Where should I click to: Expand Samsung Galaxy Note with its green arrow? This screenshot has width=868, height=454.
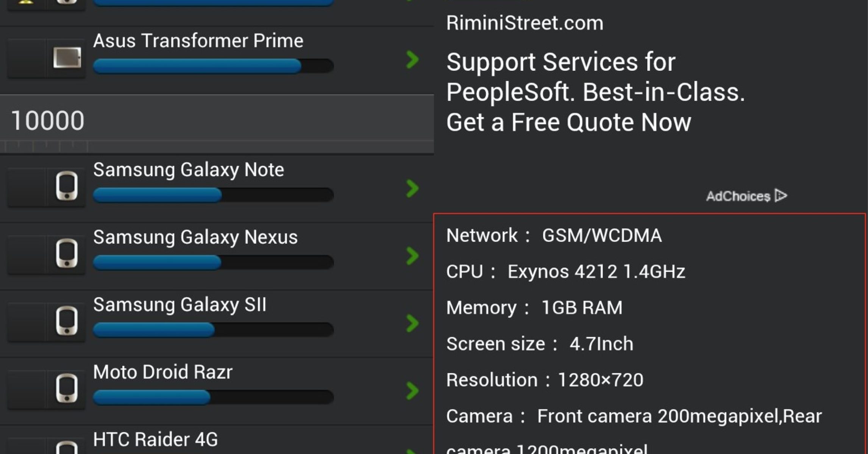click(x=412, y=188)
